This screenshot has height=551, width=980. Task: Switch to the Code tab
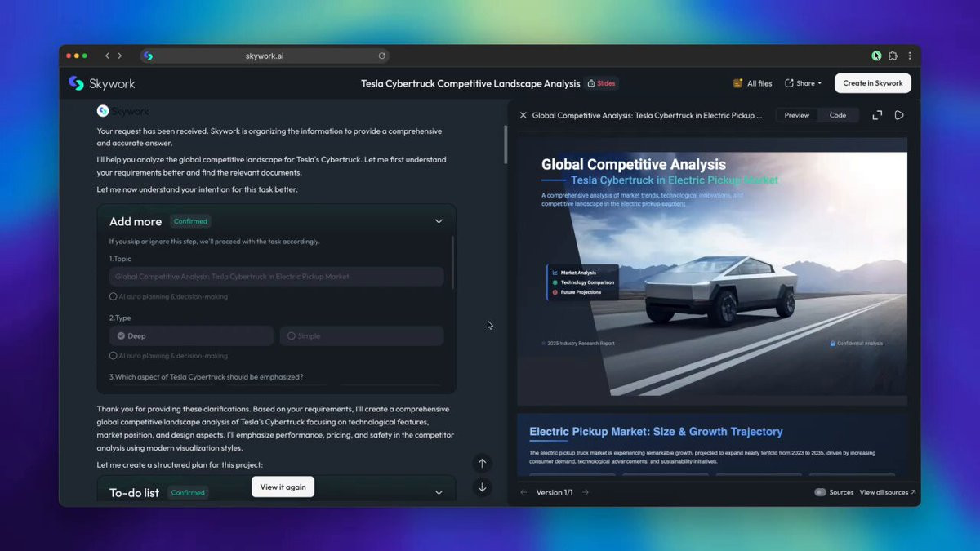(x=838, y=115)
